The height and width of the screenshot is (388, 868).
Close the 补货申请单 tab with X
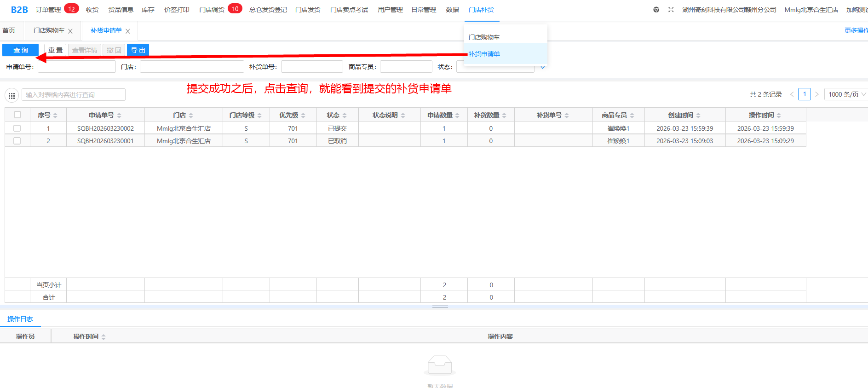[128, 31]
